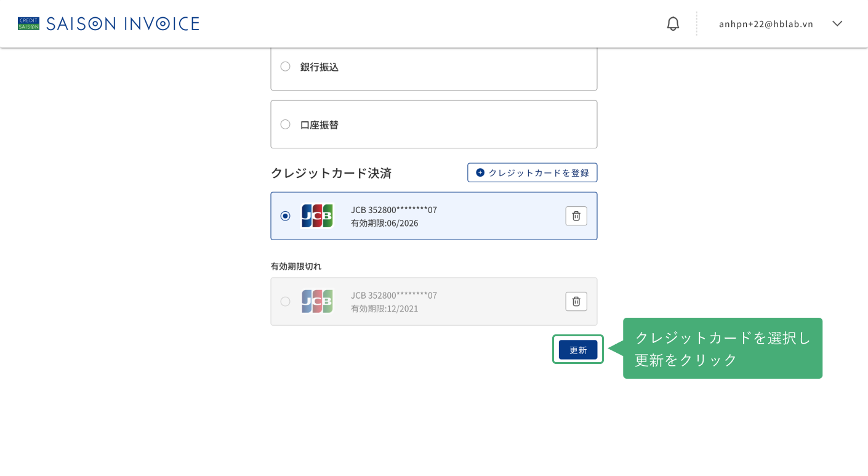Delete the JCB card expiring 06/2026
This screenshot has width=868, height=476.
pos(576,216)
